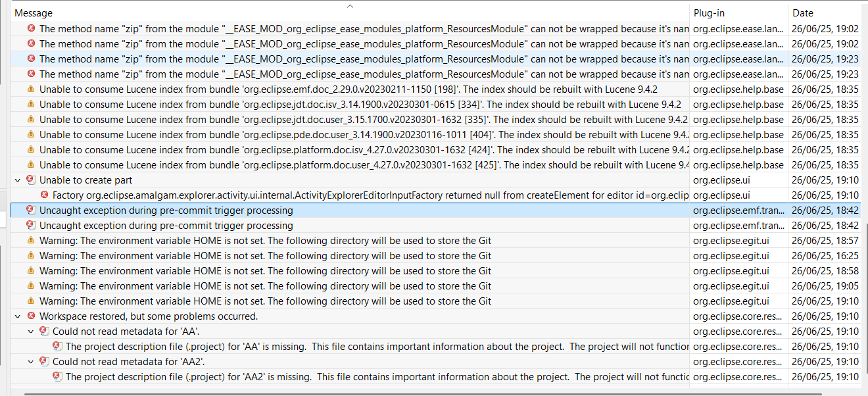The image size is (868, 396).
Task: Click error icon beside "Unable to create part"
Action: click(x=30, y=180)
